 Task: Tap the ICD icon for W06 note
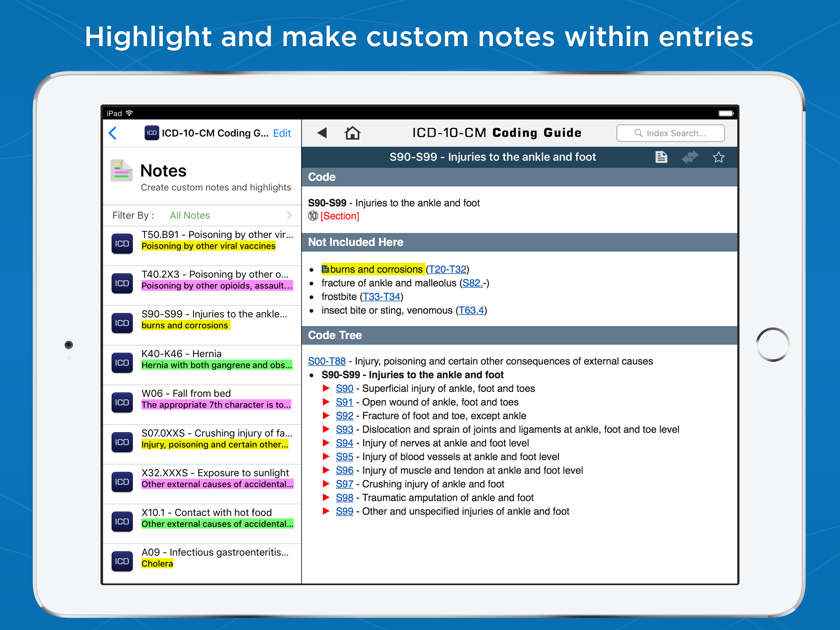point(122,402)
